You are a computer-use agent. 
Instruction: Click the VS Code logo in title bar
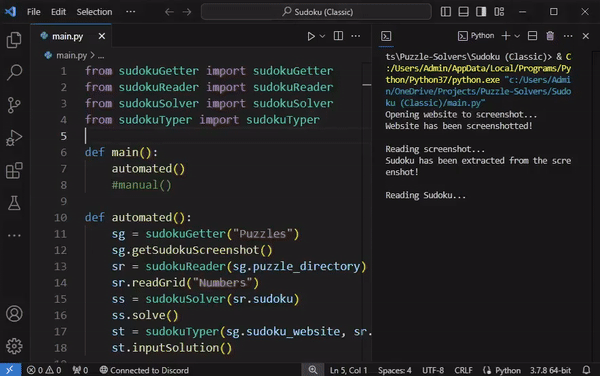(10, 11)
